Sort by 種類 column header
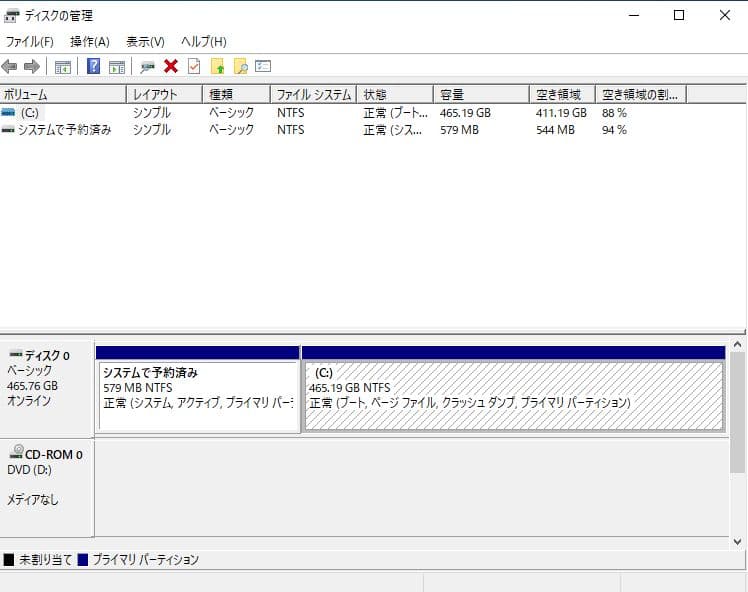 coord(237,94)
